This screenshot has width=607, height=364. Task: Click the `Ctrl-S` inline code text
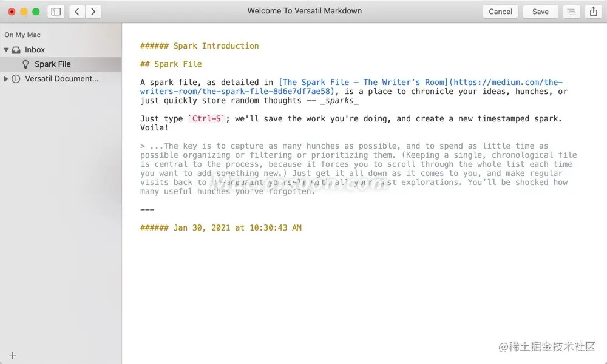tap(207, 119)
